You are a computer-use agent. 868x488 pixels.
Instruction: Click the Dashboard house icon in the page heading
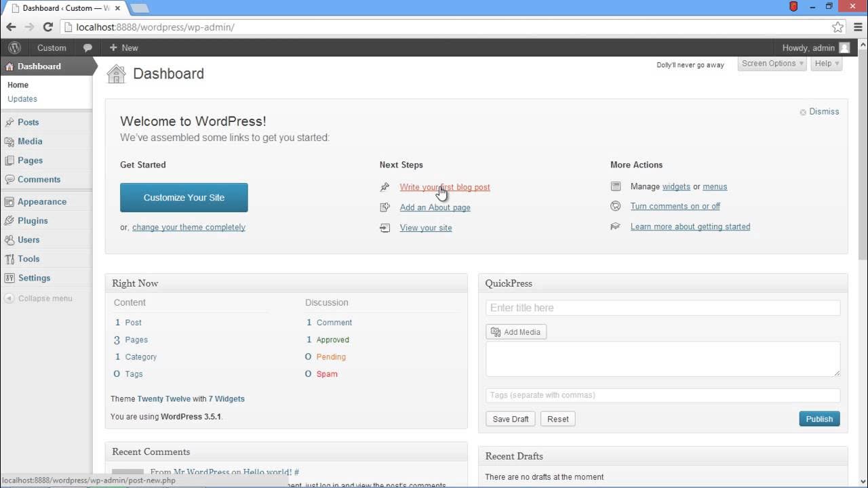tap(117, 74)
